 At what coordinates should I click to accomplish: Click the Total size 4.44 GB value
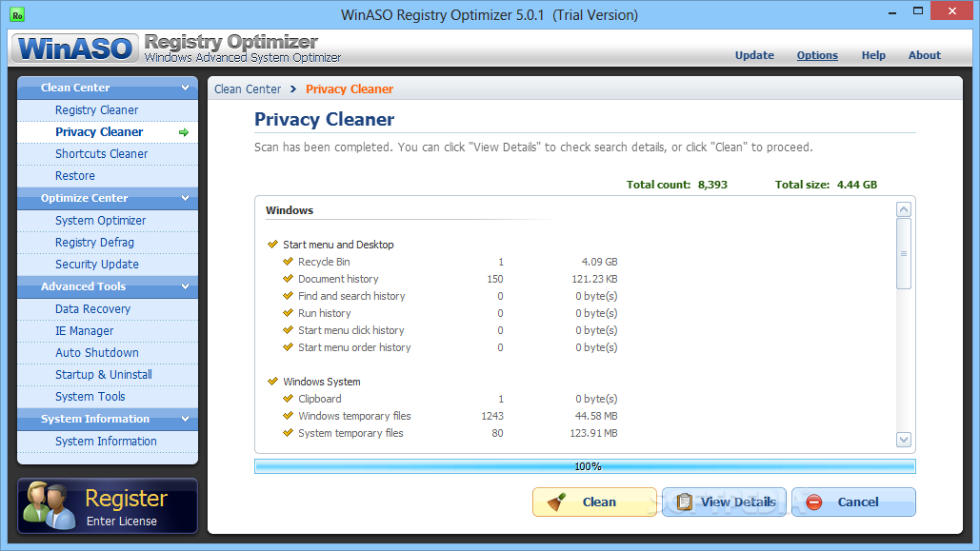click(857, 185)
